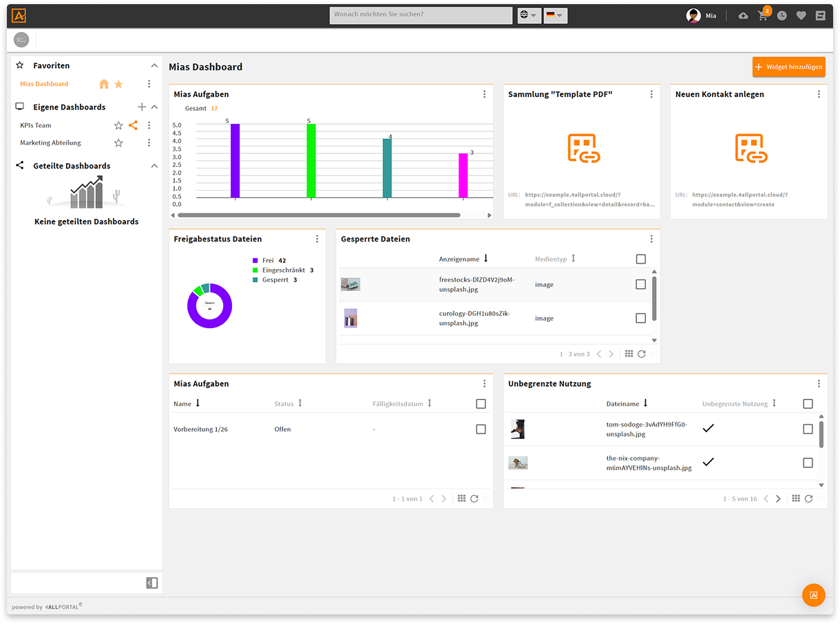Viewport: 840px width, 624px height.
Task: Open the cloud upload icon in the top bar
Action: tap(743, 16)
